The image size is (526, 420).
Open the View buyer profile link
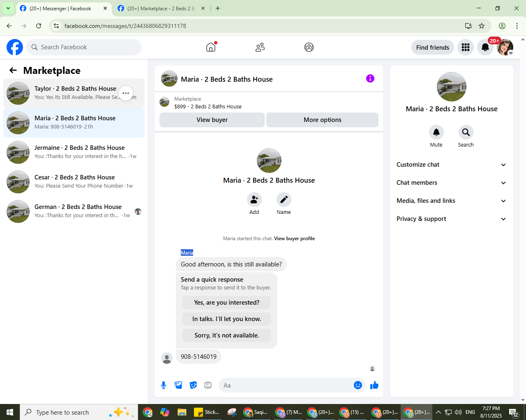tap(294, 239)
